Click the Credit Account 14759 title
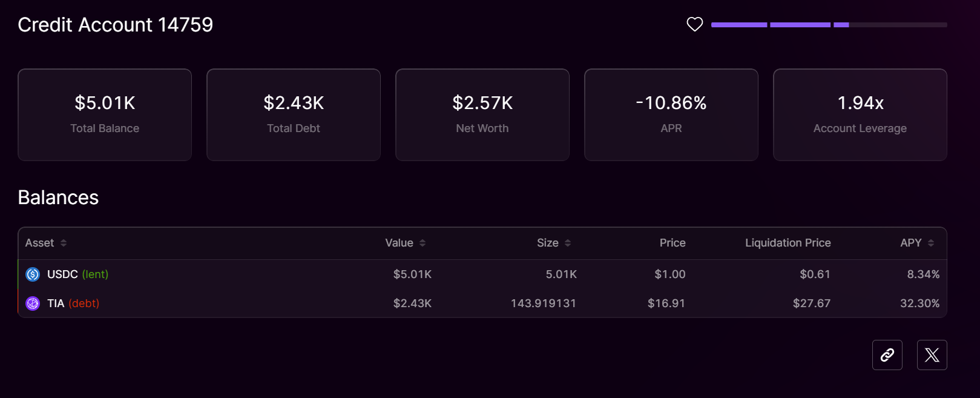 [x=116, y=25]
